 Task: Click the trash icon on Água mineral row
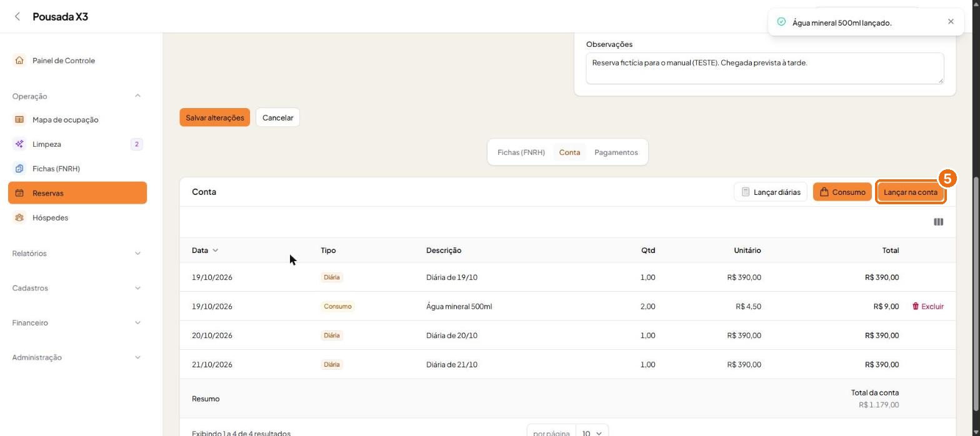click(x=916, y=306)
